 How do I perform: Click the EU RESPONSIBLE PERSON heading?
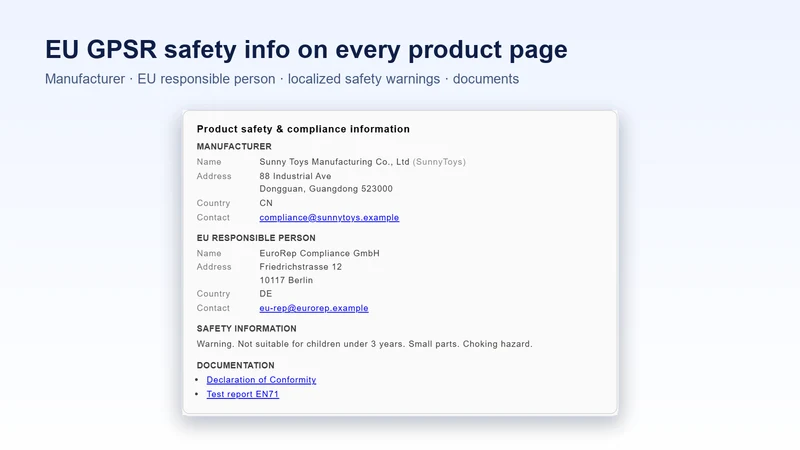click(256, 238)
